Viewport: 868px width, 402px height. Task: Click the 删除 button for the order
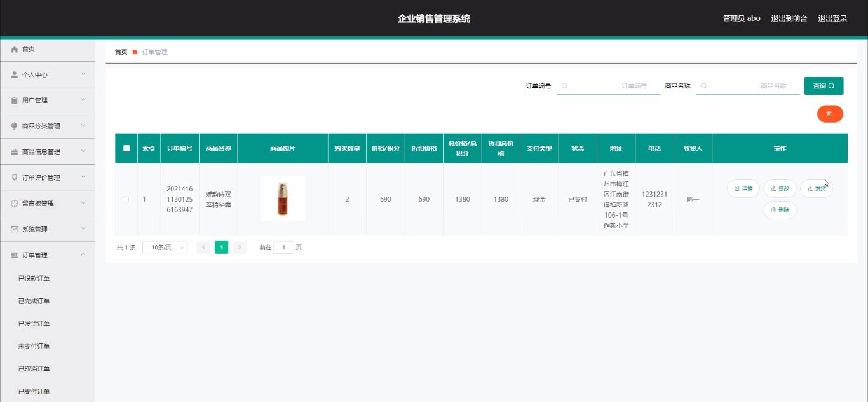(x=780, y=210)
